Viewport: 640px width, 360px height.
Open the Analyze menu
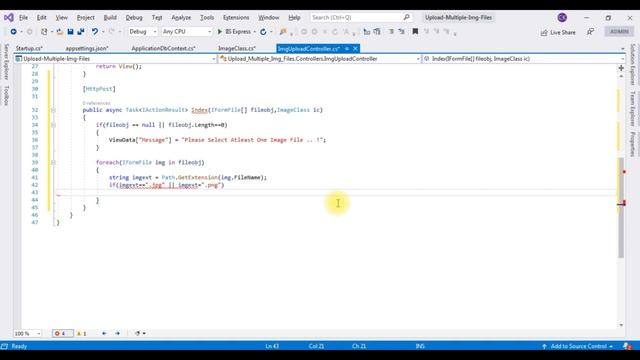pos(181,18)
